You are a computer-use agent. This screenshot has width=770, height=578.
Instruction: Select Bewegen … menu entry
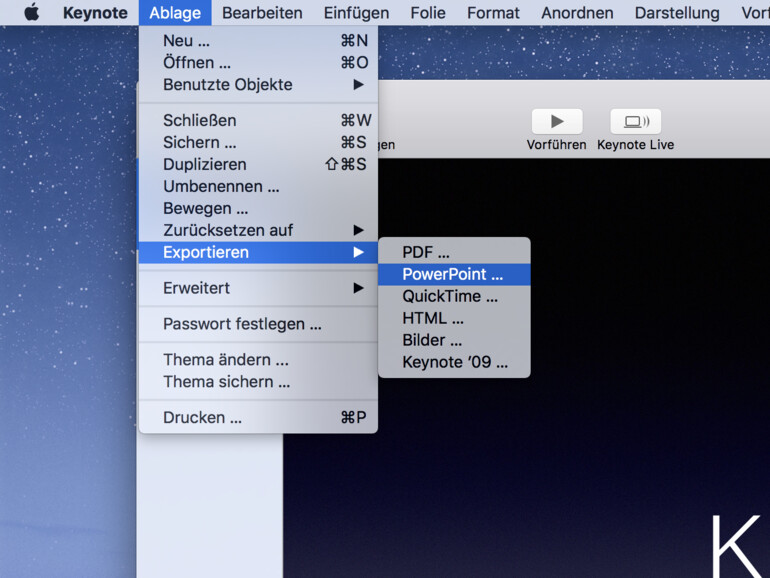point(258,208)
